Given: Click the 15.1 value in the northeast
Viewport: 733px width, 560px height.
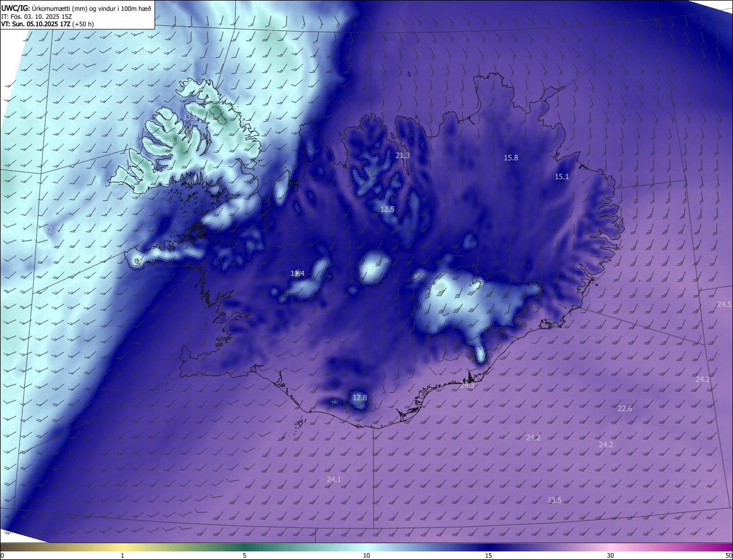Looking at the screenshot, I should click(562, 176).
